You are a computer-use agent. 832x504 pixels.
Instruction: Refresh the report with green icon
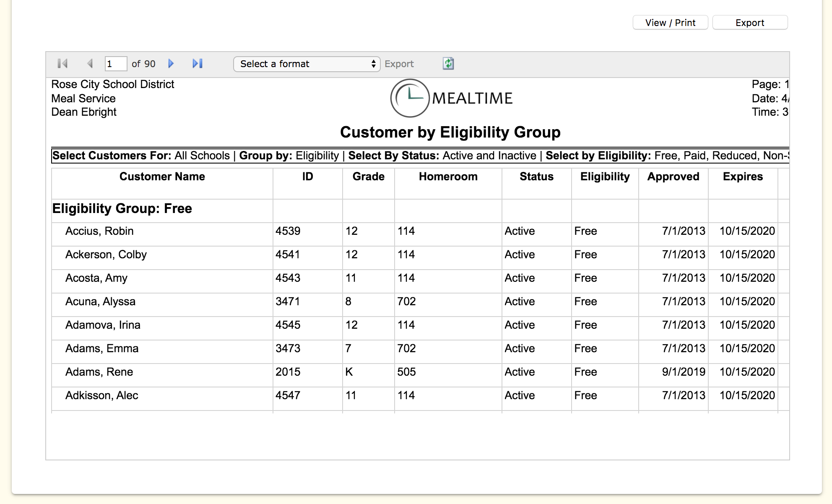[448, 64]
